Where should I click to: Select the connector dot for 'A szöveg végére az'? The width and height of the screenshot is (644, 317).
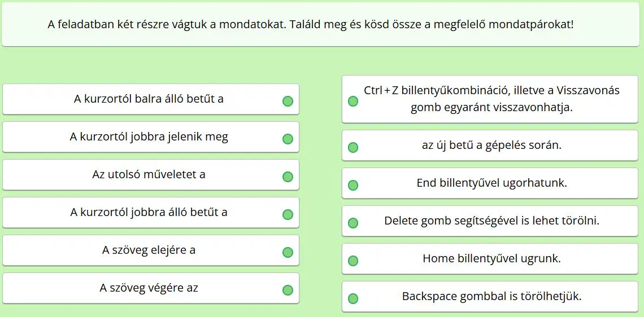click(288, 290)
